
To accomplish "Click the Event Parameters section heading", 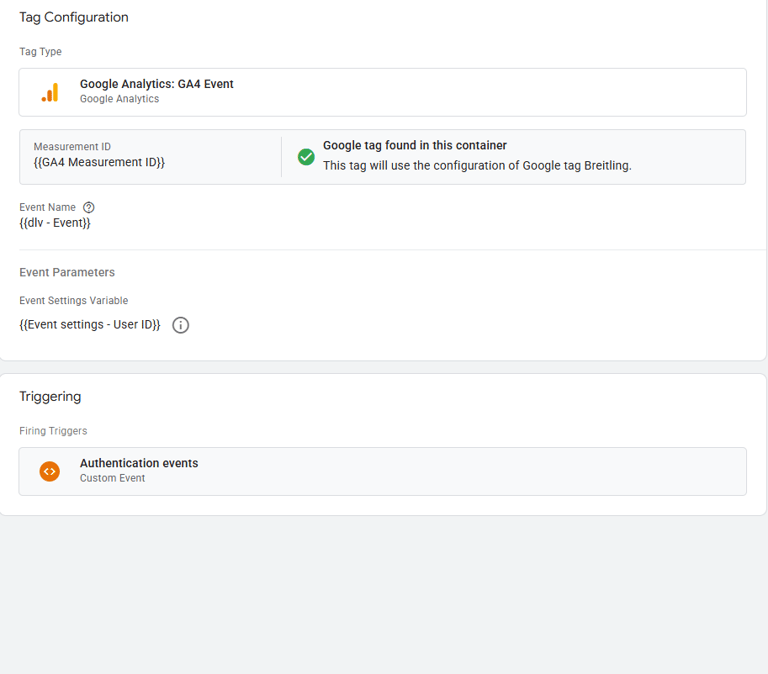I will (67, 272).
